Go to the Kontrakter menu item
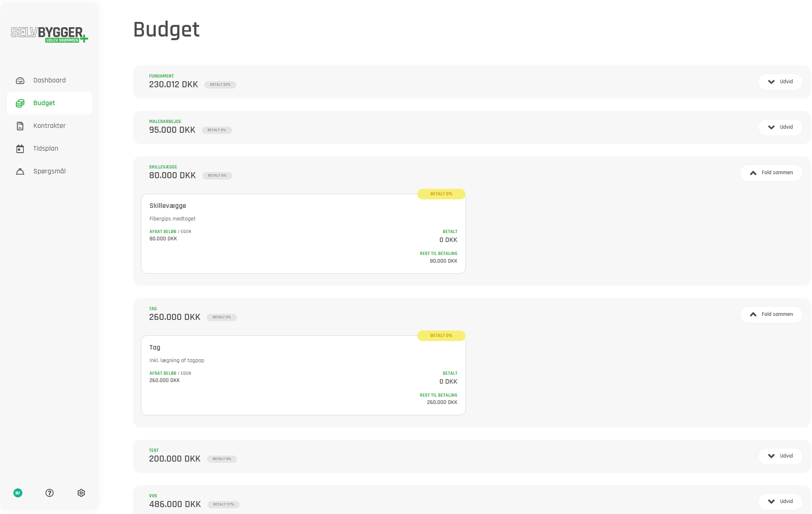Screen dimensions: 812x514 click(x=50, y=126)
